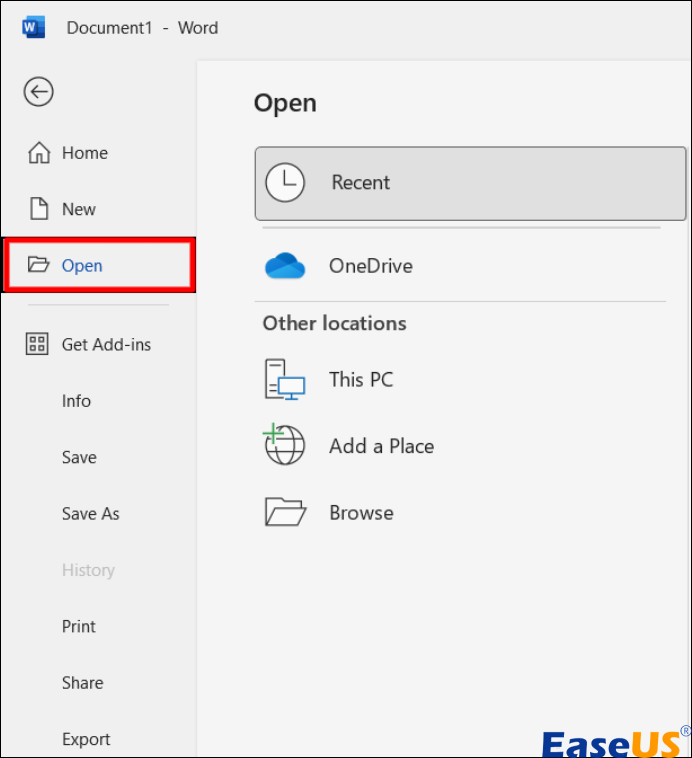
Task: Click the Browse text label
Action: pos(361,513)
